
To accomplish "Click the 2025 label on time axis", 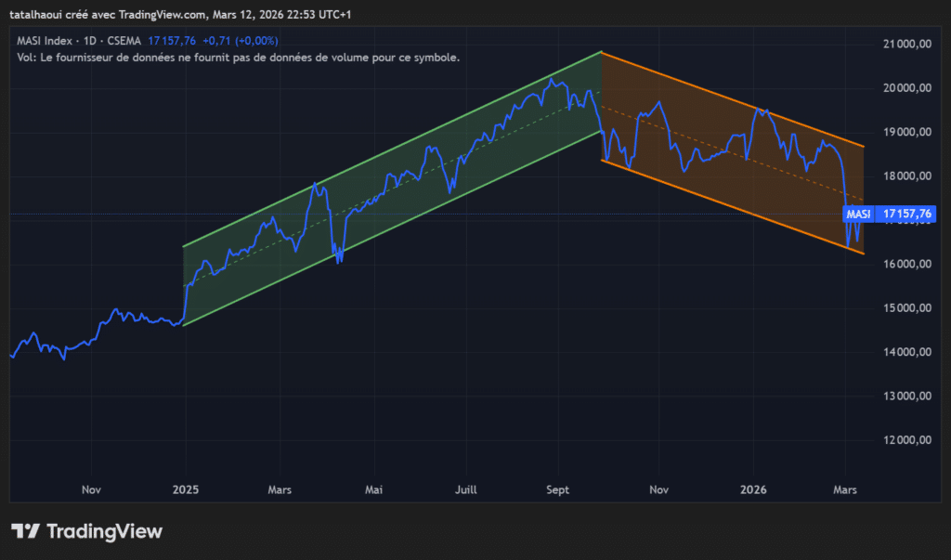I will 186,488.
